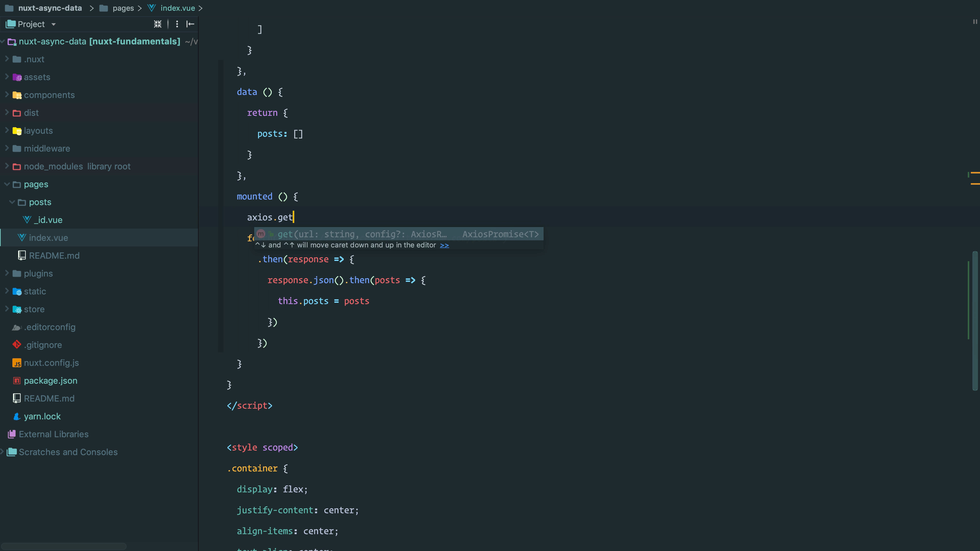
Task: Click the External Libraries icon
Action: (12, 434)
